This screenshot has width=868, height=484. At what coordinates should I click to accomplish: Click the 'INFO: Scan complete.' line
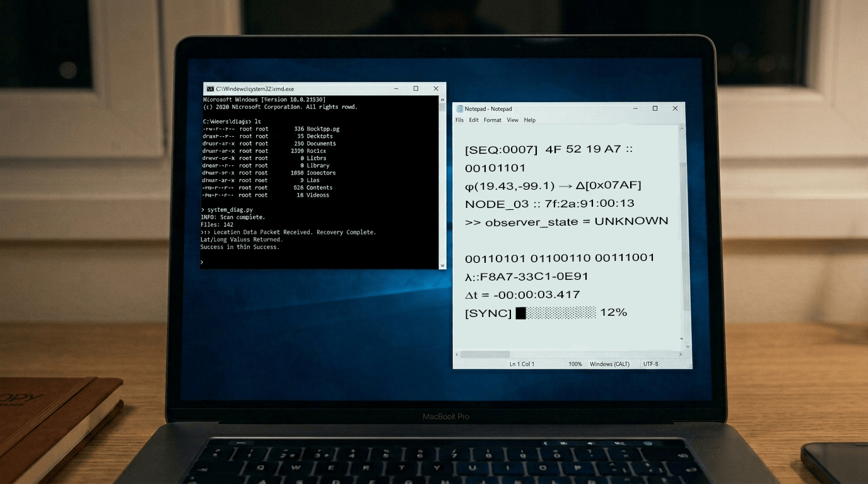[233, 217]
